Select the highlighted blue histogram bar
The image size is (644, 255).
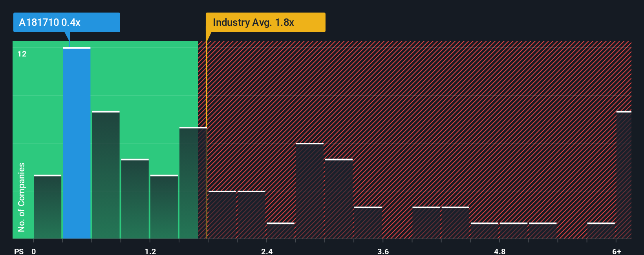tap(77, 143)
